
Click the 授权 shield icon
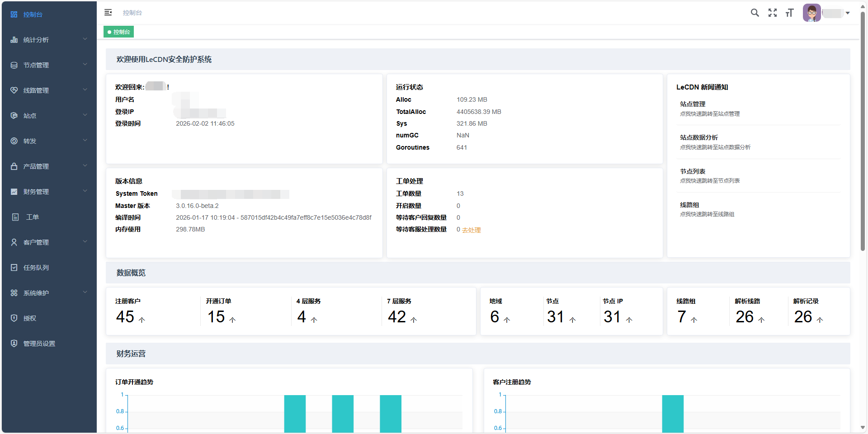click(14, 318)
